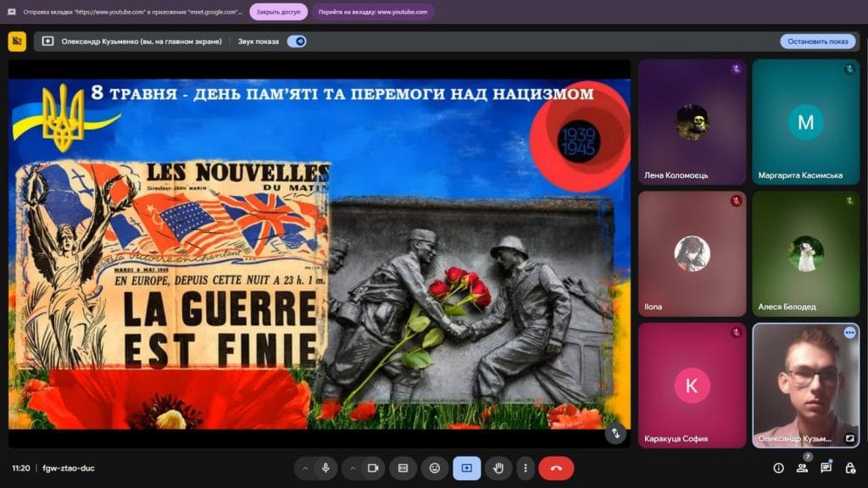Leave the call with red button
This screenshot has width=868, height=488.
point(556,468)
